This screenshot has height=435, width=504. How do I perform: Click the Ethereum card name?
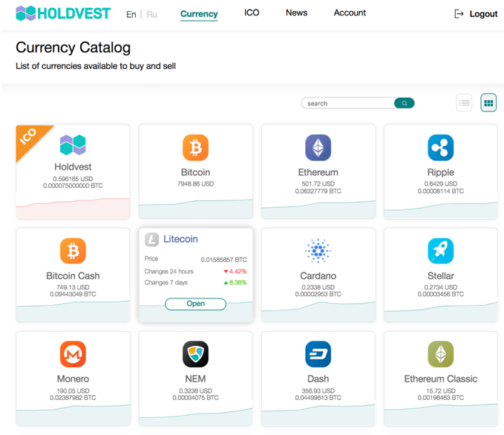[x=318, y=172]
